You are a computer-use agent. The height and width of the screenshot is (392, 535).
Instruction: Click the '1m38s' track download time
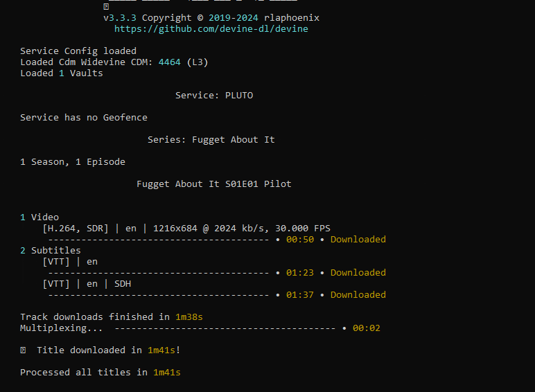click(189, 317)
